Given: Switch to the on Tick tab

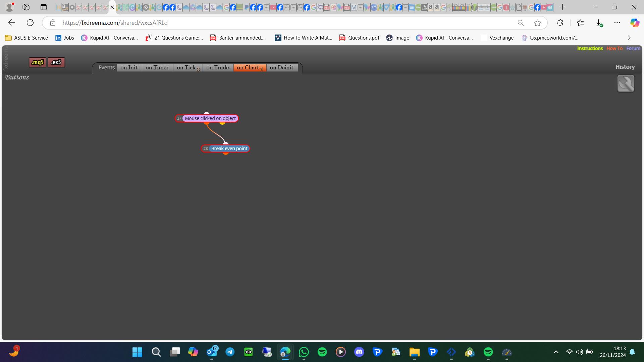Looking at the screenshot, I should pyautogui.click(x=188, y=68).
